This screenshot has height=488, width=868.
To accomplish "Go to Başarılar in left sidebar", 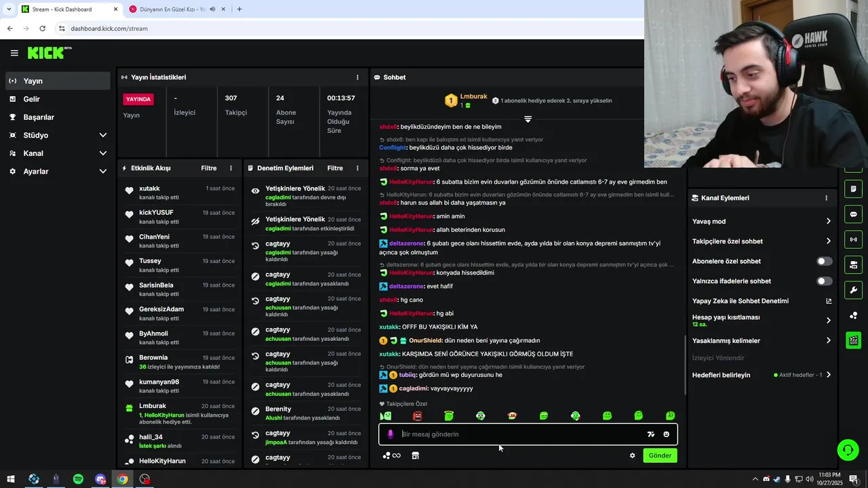I will (58, 117).
